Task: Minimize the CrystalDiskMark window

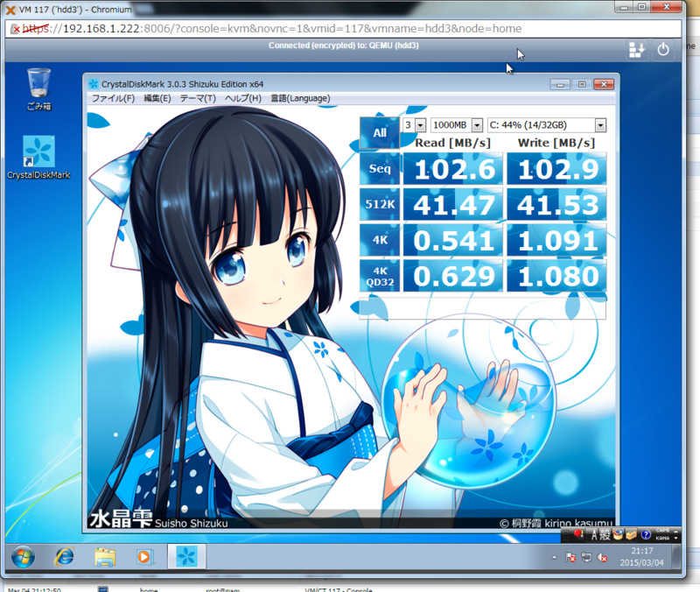Action: tap(560, 84)
